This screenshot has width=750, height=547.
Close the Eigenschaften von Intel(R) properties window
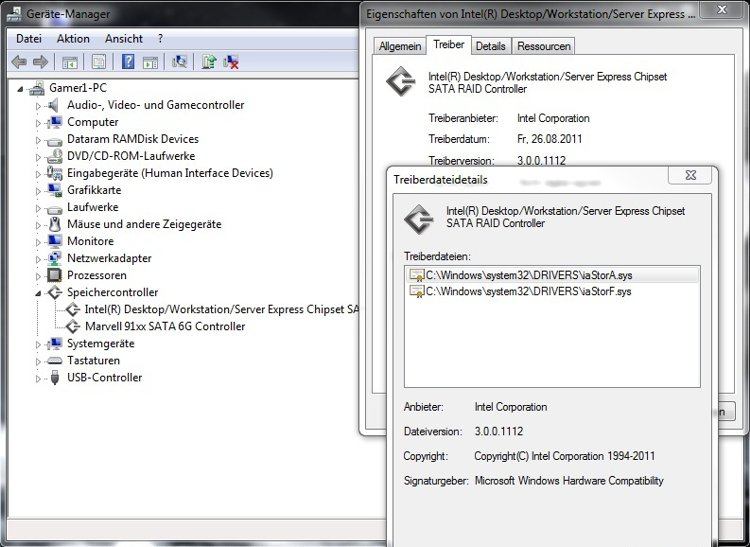point(722,9)
